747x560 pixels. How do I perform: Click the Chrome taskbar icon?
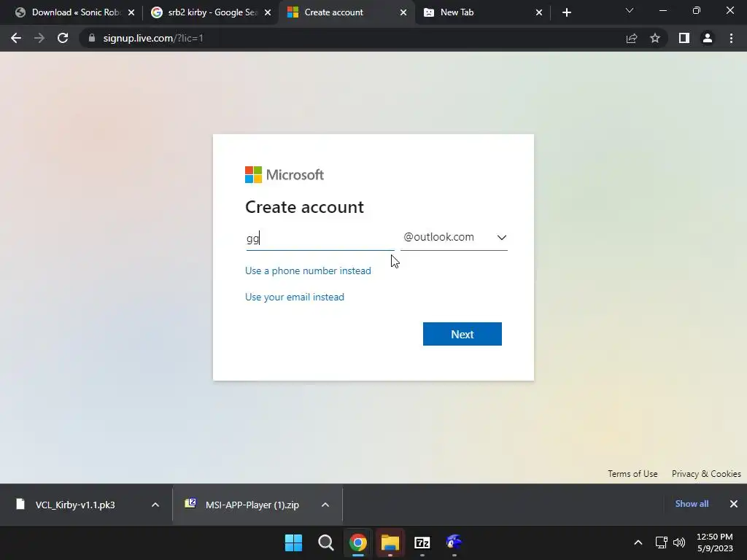[x=357, y=542]
